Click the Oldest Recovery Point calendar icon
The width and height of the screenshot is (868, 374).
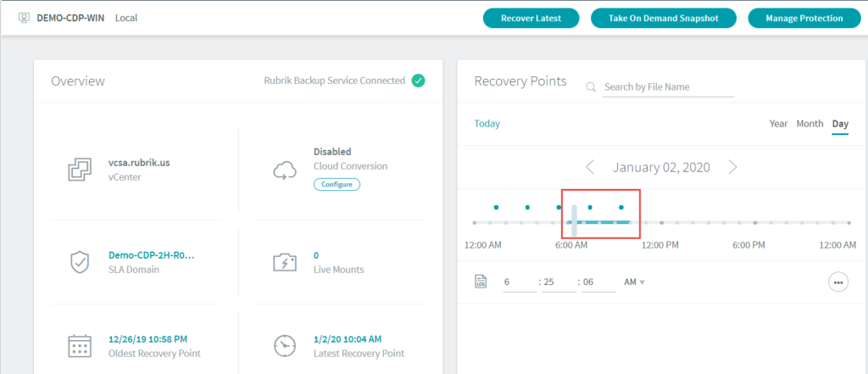(x=79, y=346)
